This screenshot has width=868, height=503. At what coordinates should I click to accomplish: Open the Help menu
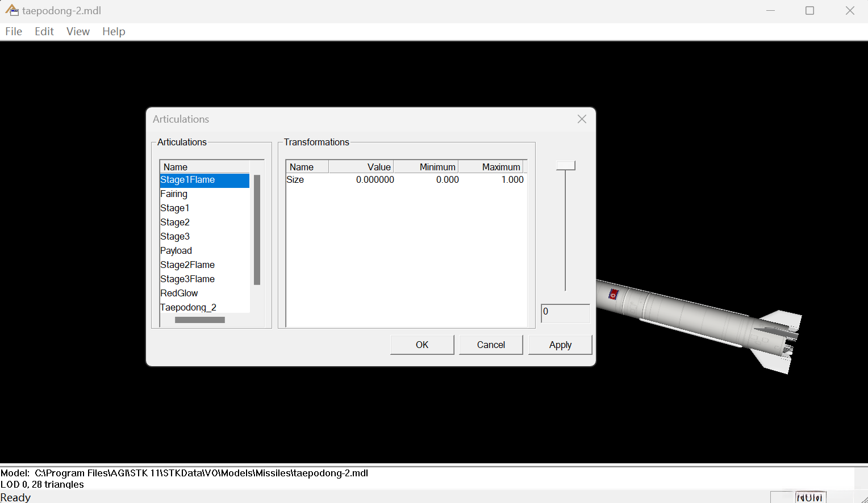tap(114, 32)
